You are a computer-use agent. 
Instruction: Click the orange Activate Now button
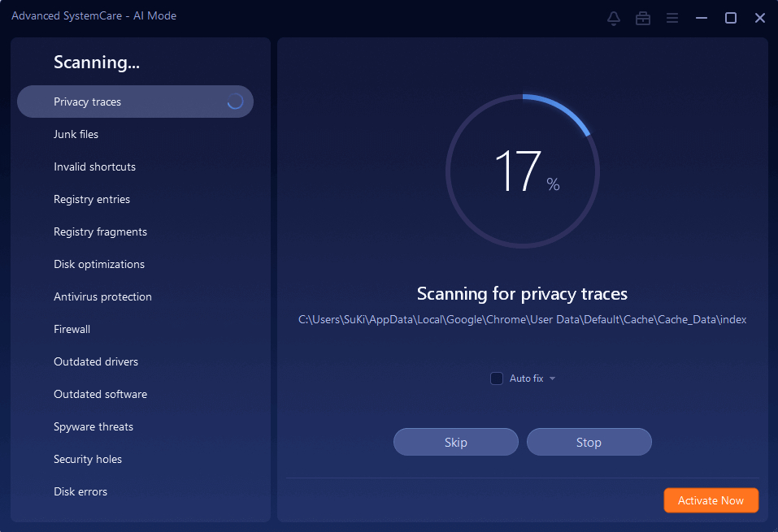[x=711, y=500]
